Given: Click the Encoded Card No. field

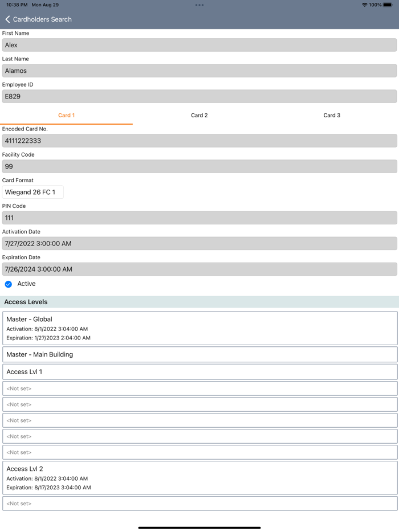Looking at the screenshot, I should [199, 140].
